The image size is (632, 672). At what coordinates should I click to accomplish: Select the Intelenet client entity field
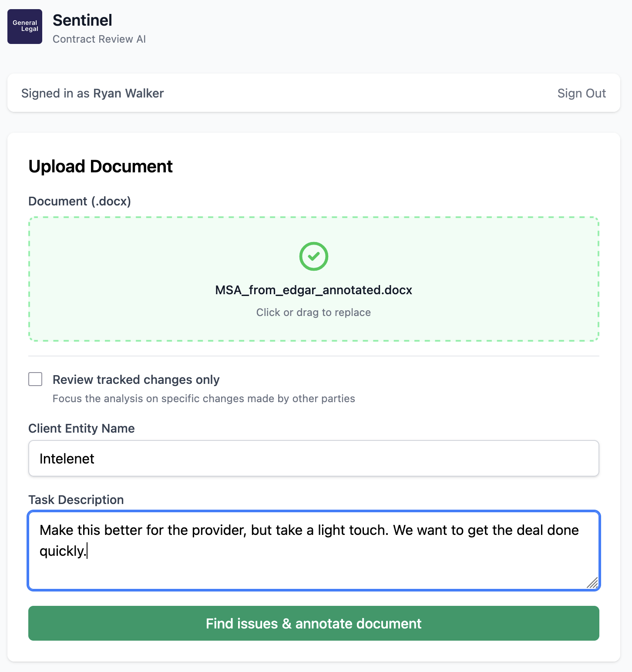point(313,458)
